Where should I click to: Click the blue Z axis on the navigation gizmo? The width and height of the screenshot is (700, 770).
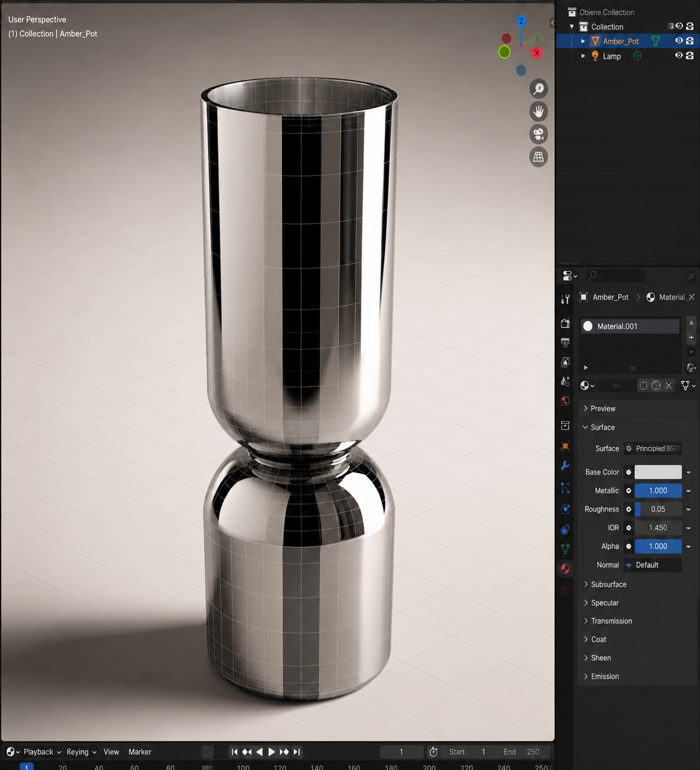point(522,21)
